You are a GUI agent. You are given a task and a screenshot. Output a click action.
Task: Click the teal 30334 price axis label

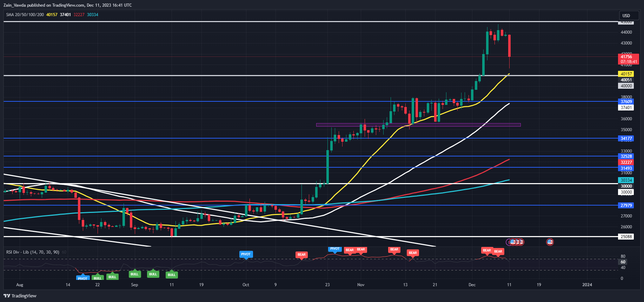(x=626, y=180)
